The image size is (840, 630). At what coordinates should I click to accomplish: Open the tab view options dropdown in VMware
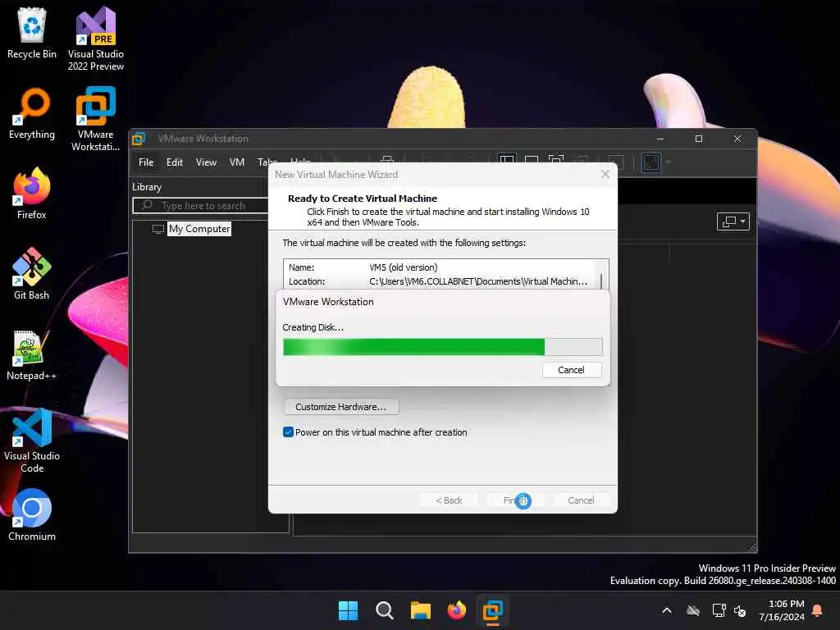[x=733, y=221]
